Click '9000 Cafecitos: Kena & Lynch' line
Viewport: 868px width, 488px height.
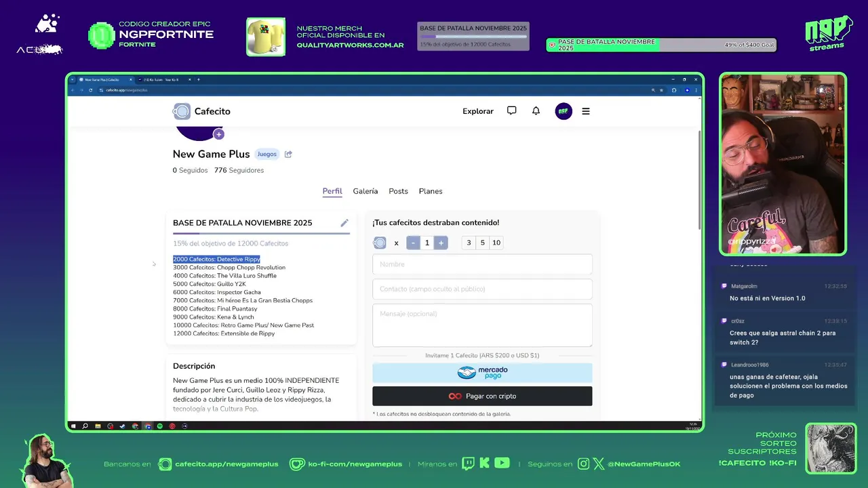coord(214,317)
